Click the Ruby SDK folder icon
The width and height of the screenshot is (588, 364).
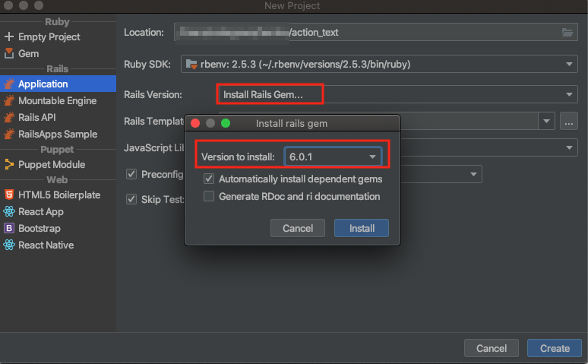pos(191,64)
